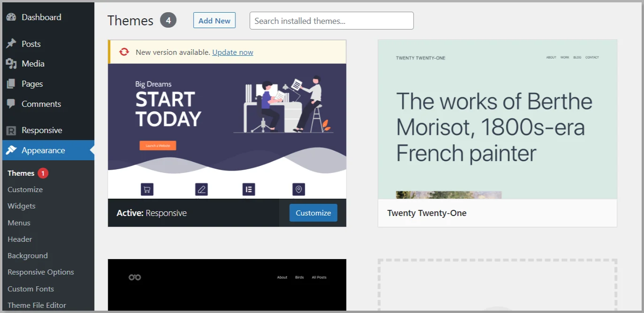Screen dimensions: 644x313
Task: Click the Elementor icon in Responsive preview
Action: coord(249,189)
